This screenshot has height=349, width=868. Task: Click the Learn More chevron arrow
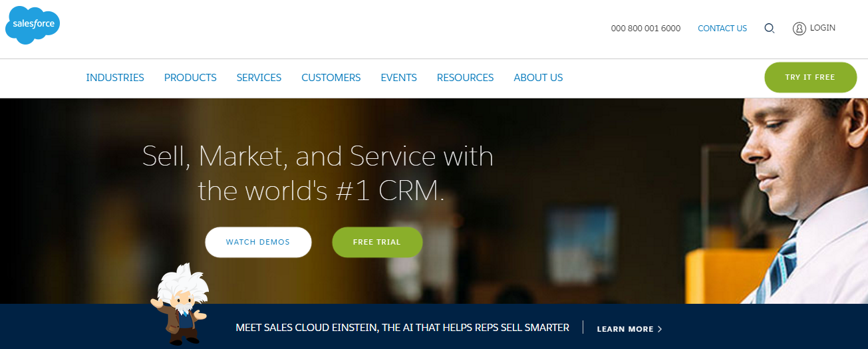point(660,329)
